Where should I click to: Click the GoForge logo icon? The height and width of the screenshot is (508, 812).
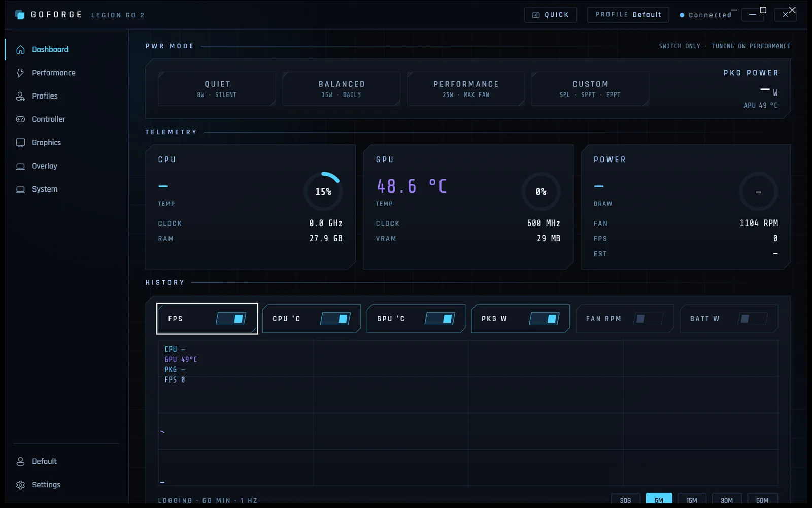click(x=20, y=15)
